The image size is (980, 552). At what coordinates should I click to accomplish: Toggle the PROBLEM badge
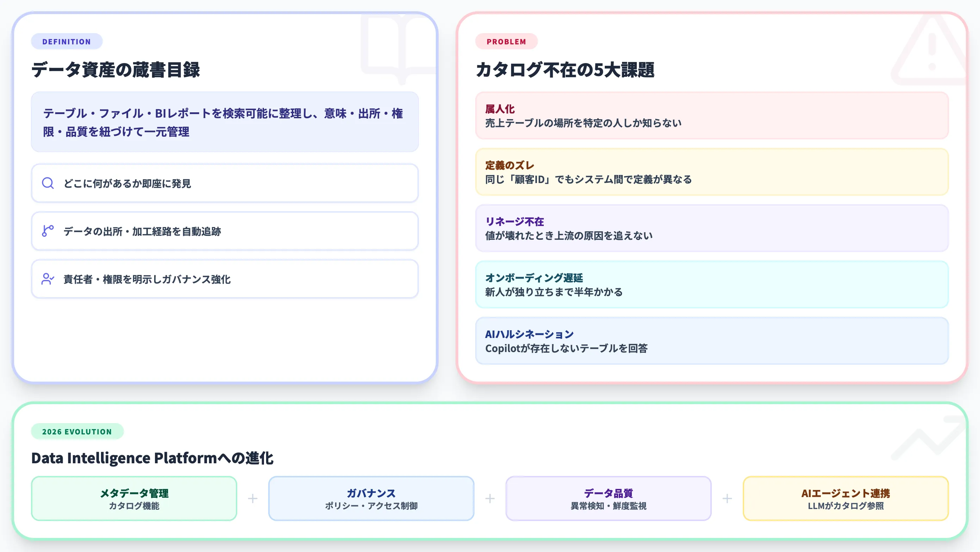tap(506, 42)
